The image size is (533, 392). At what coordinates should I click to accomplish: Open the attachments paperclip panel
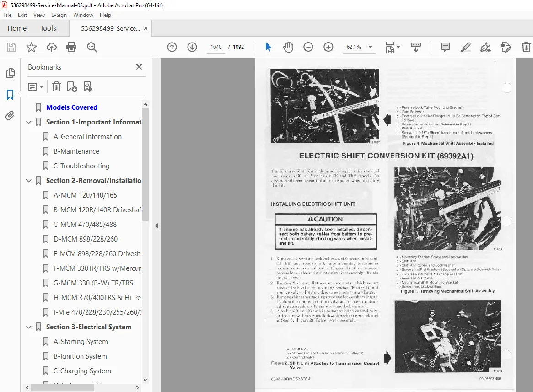click(x=10, y=116)
